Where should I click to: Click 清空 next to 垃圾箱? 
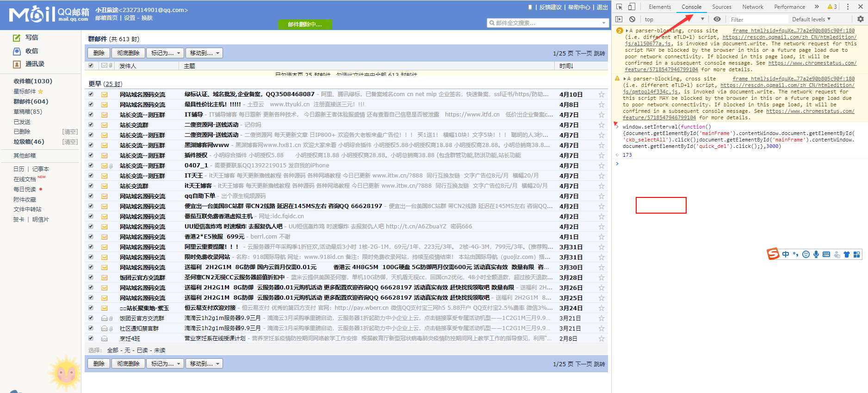click(70, 142)
